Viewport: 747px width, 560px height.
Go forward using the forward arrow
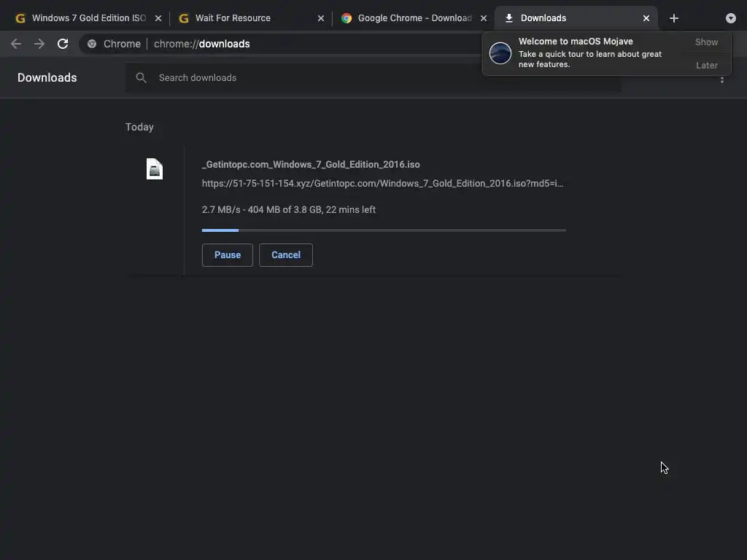coord(39,44)
